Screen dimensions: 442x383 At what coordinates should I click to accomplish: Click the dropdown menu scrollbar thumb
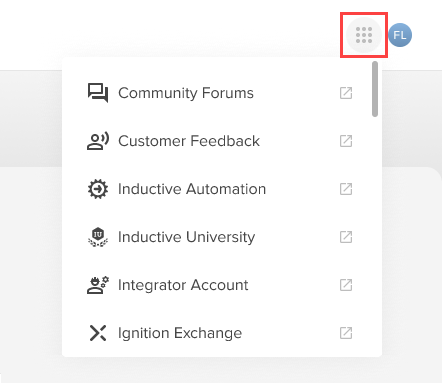(x=375, y=89)
